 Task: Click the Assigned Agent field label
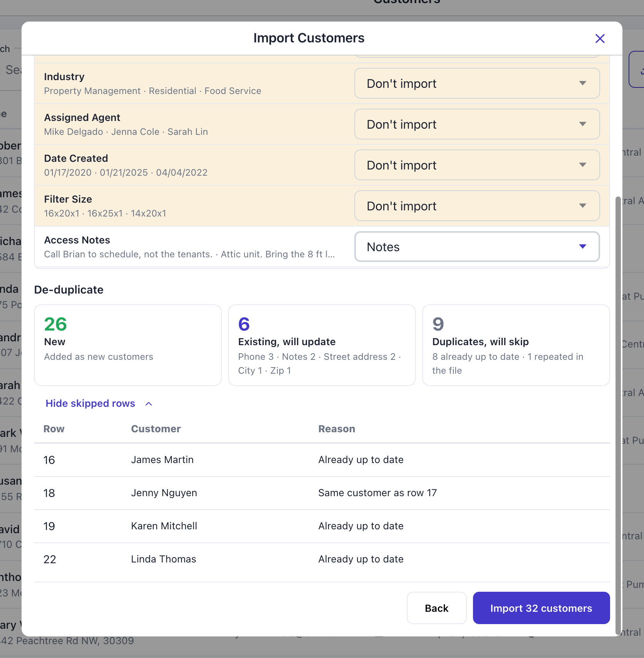pyautogui.click(x=82, y=117)
